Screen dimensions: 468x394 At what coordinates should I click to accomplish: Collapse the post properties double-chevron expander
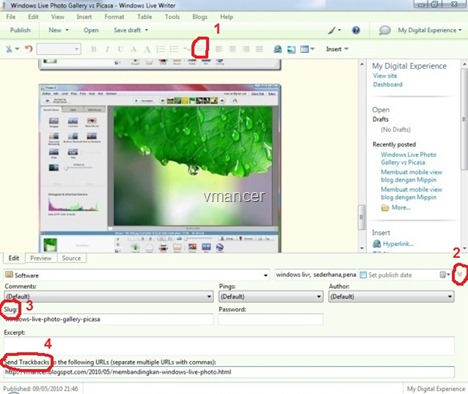460,274
